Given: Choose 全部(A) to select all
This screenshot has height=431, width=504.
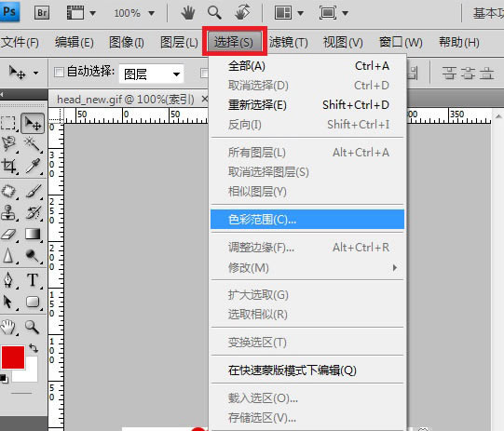Looking at the screenshot, I should (x=307, y=66).
